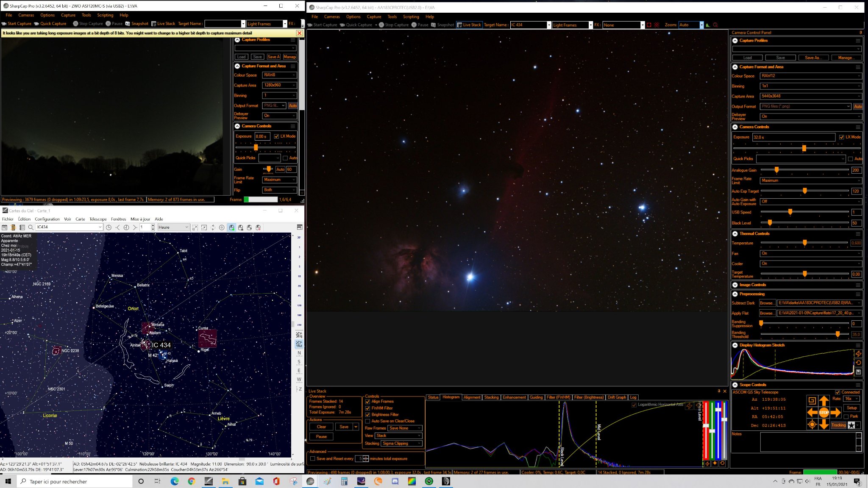868x488 pixels.
Task: Open Zoom dropdown showing Auto
Action: click(x=691, y=25)
